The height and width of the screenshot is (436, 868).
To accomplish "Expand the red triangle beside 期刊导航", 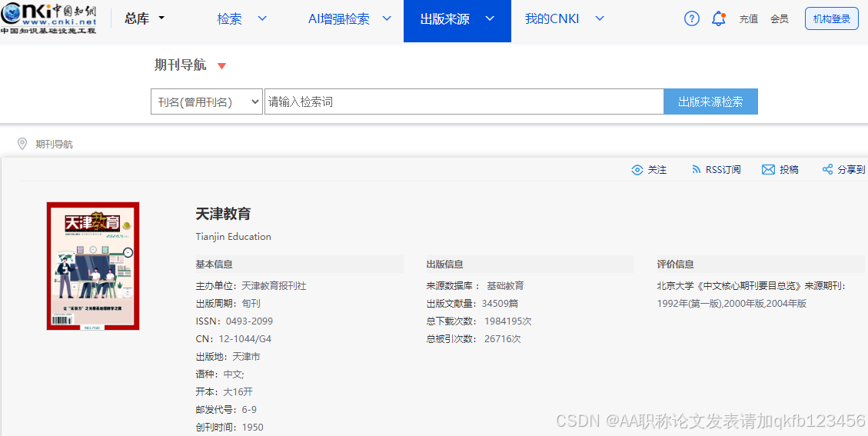I will pos(222,66).
